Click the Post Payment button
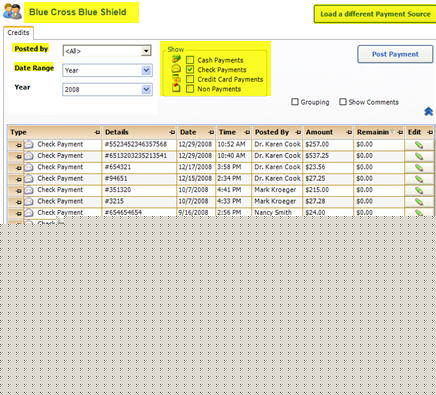This screenshot has height=395, width=436. (x=395, y=54)
